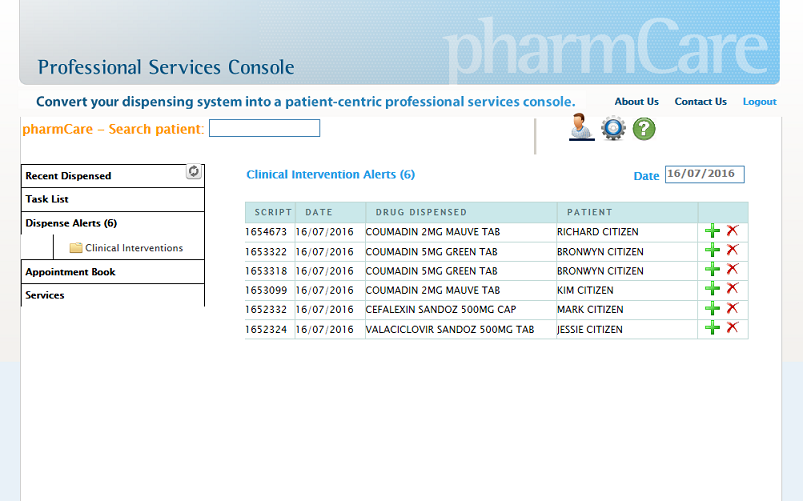This screenshot has height=501, width=803.
Task: Add intervention for script 1654673
Action: (x=712, y=231)
